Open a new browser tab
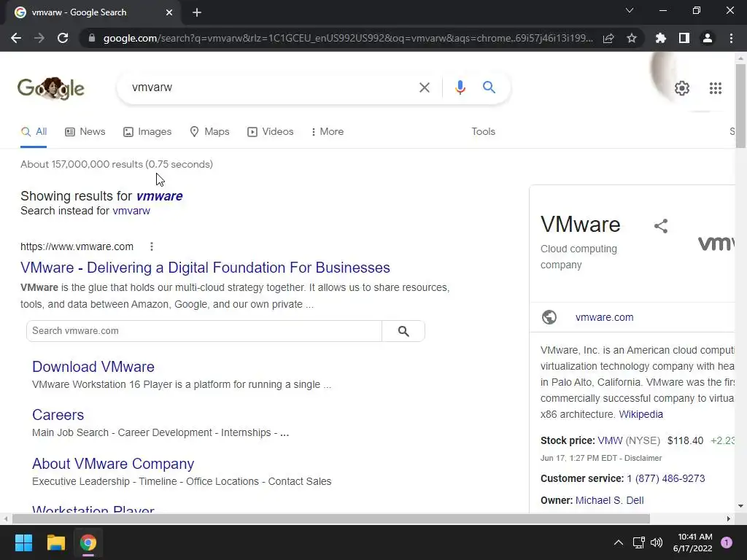 point(197,12)
